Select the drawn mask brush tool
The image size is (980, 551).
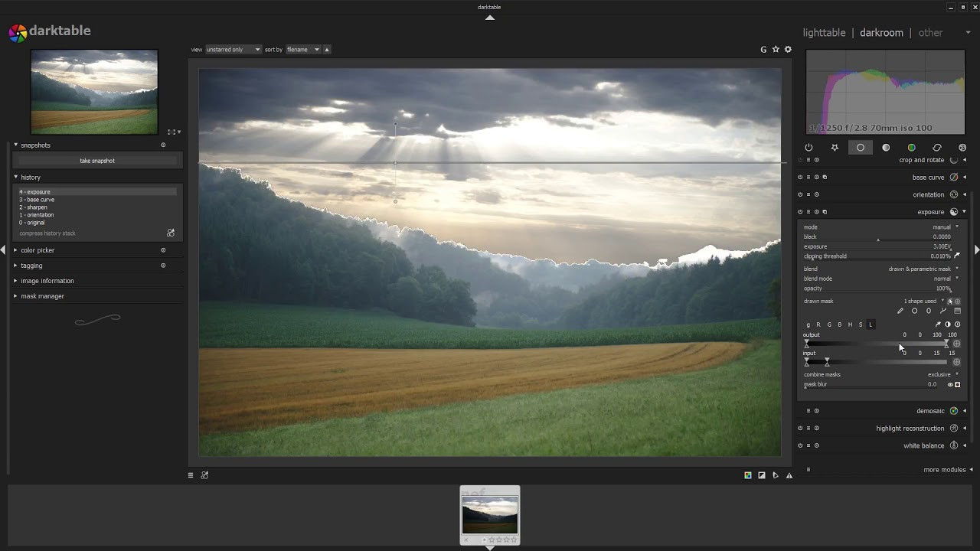(900, 311)
